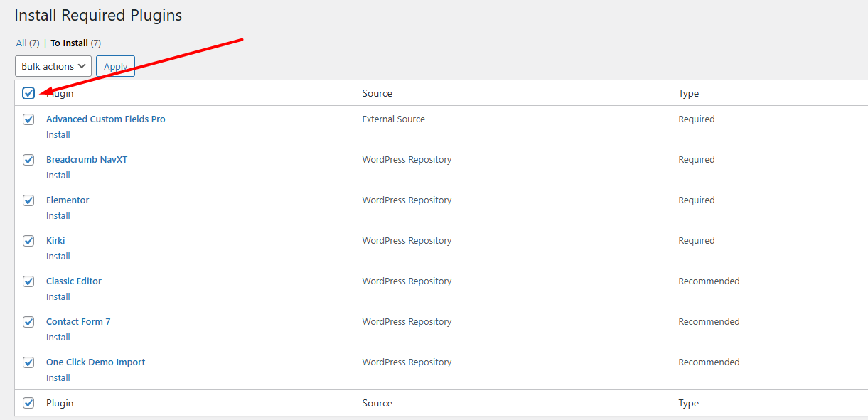Image resolution: width=868 pixels, height=420 pixels.
Task: Toggle the Classic Editor checkbox
Action: click(x=28, y=281)
